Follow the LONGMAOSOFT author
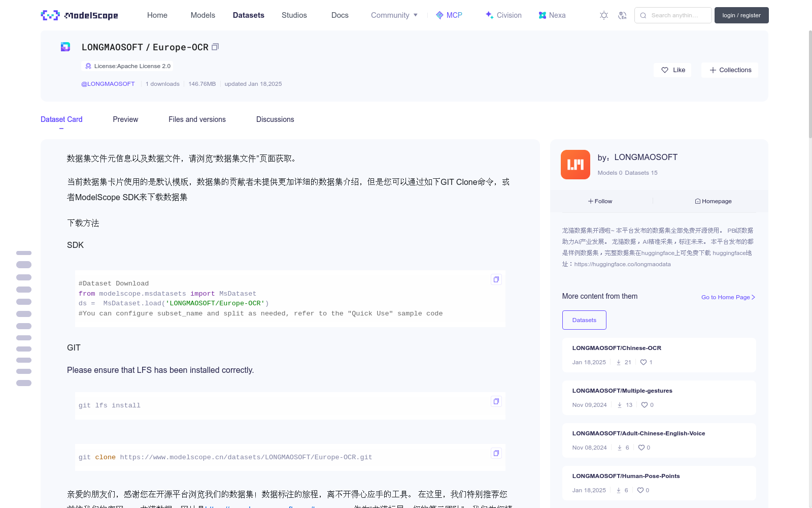 (600, 201)
